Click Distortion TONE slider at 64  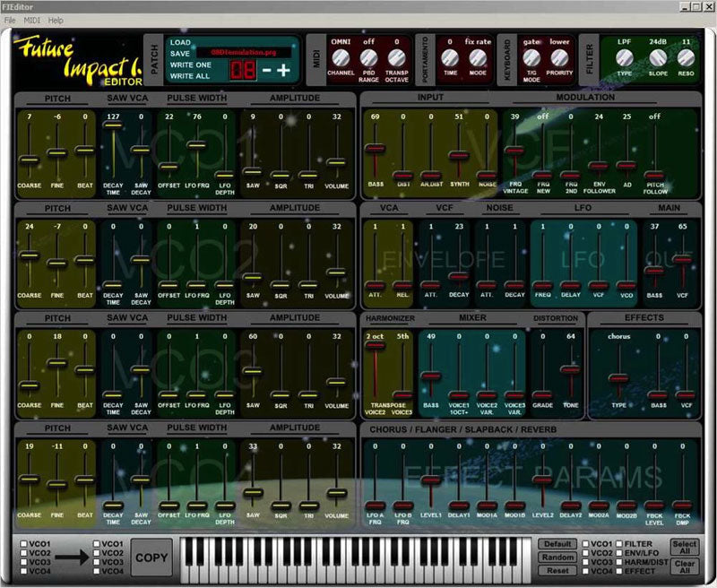tap(570, 369)
